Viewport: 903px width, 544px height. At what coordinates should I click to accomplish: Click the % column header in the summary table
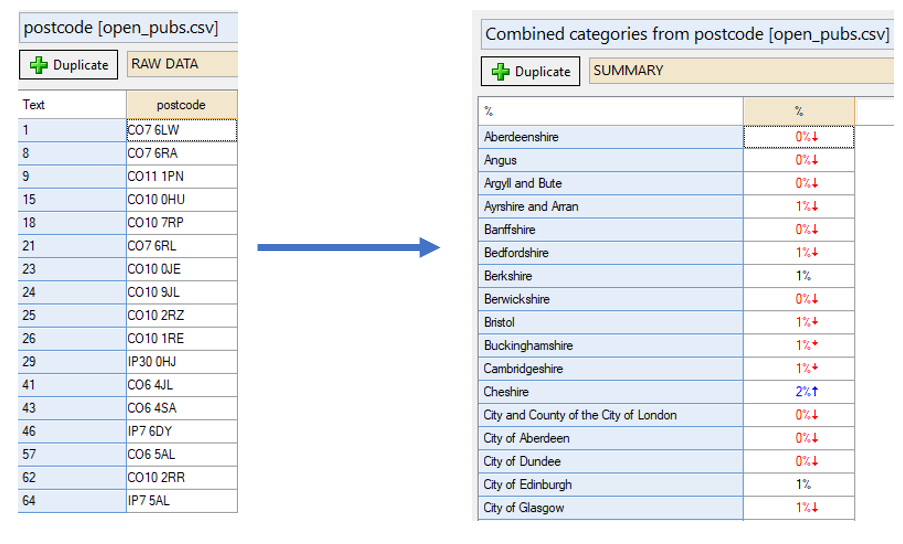coord(799,111)
